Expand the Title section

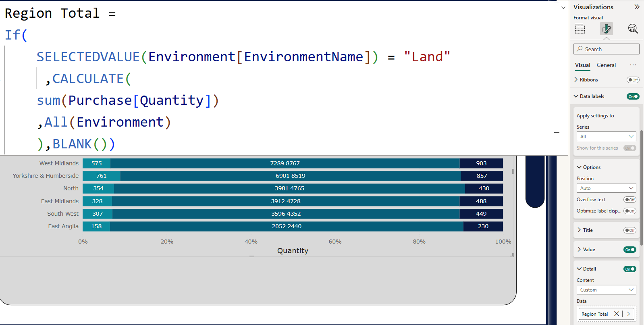(579, 230)
